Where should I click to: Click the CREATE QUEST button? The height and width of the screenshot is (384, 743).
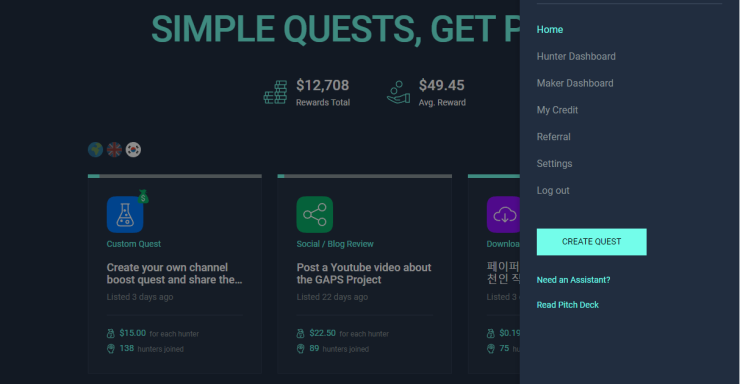(591, 242)
